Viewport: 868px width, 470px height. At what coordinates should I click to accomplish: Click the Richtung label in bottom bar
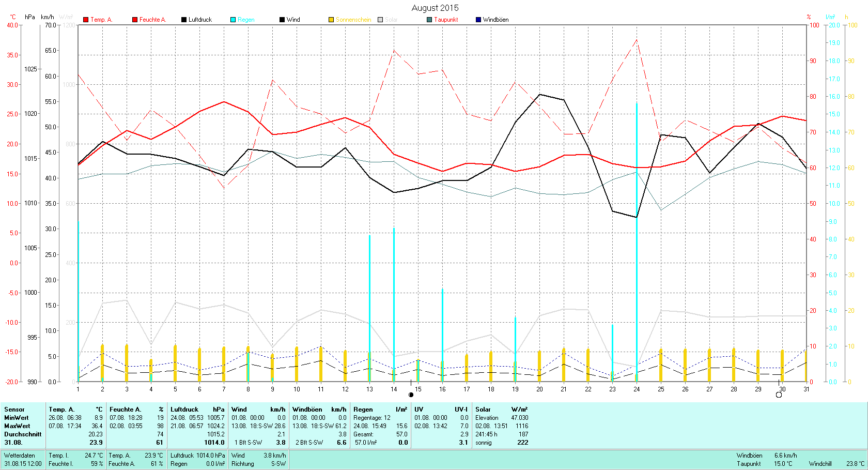coord(243,464)
